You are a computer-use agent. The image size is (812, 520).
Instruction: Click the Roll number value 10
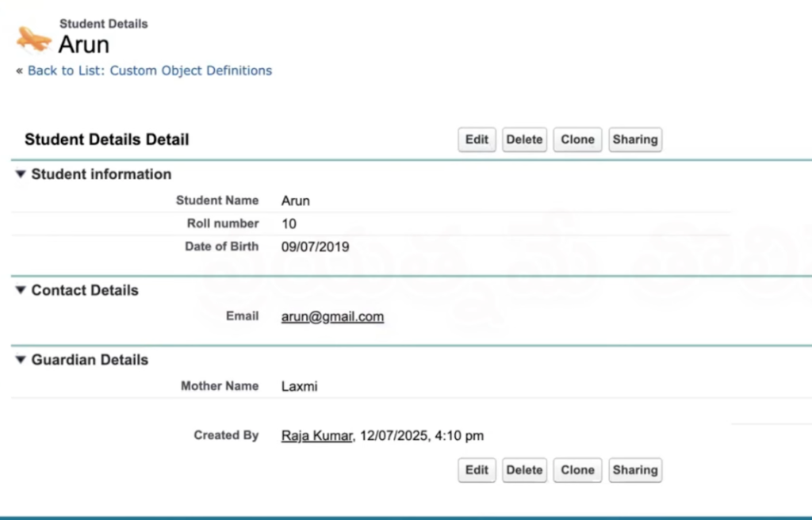click(289, 224)
